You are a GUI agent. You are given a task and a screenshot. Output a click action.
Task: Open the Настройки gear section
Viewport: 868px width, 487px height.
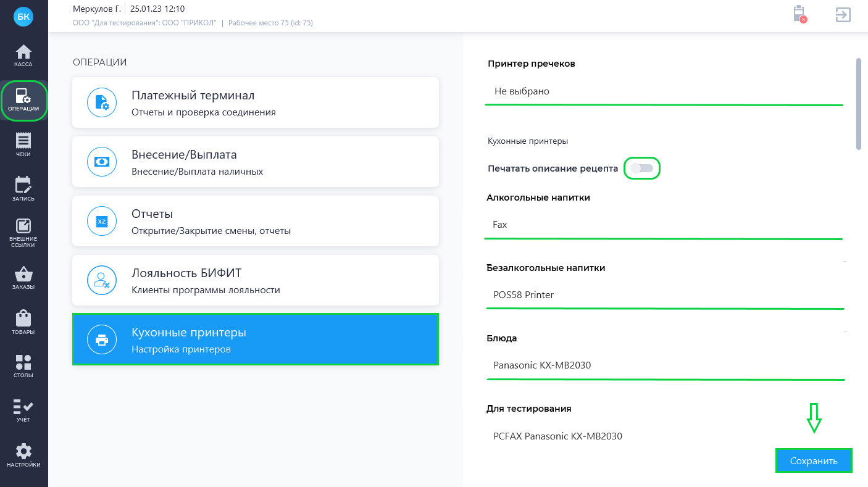click(23, 456)
